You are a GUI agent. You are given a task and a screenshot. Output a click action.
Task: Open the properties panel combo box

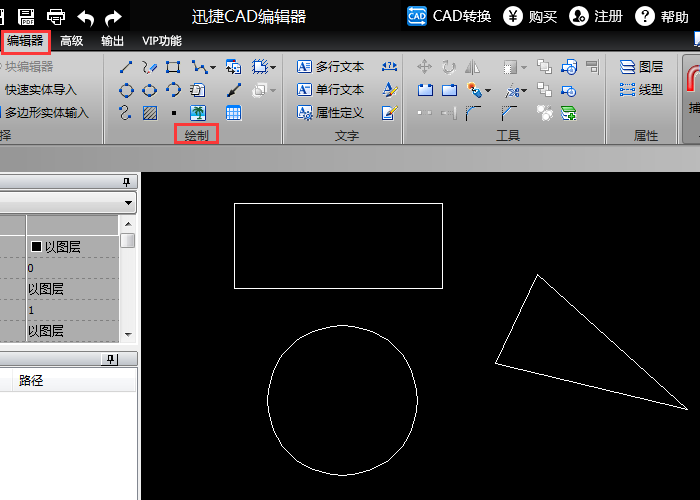tap(129, 202)
